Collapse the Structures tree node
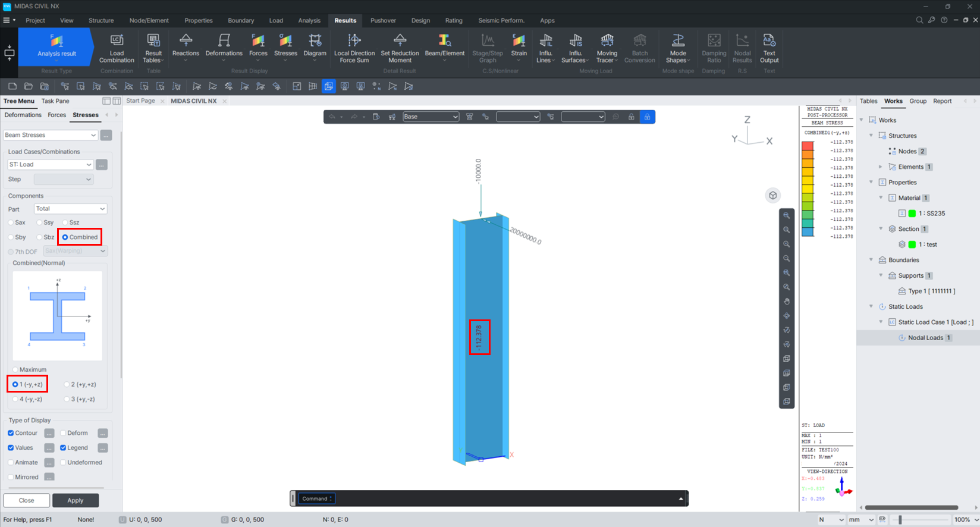The width and height of the screenshot is (980, 527). click(871, 136)
